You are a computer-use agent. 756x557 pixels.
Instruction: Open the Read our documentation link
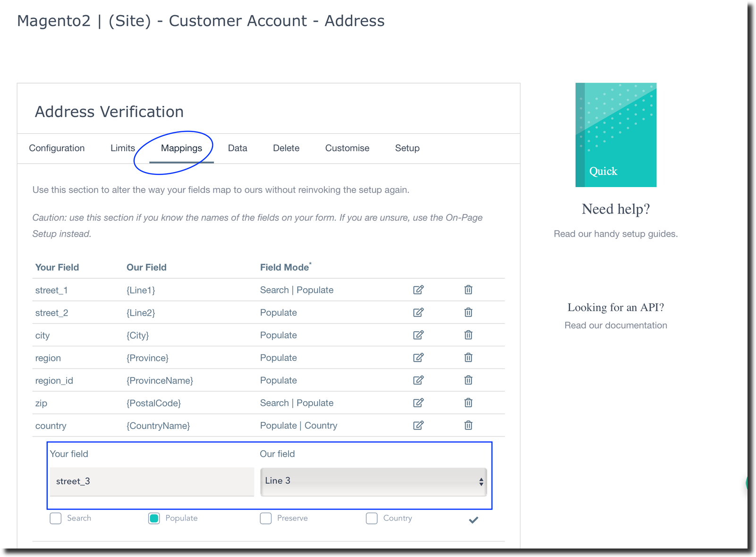[615, 326]
